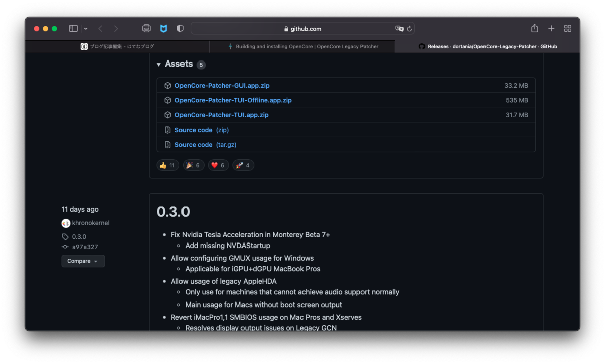Click the 535 MB file size
This screenshot has width=605, height=364.
pyautogui.click(x=517, y=100)
